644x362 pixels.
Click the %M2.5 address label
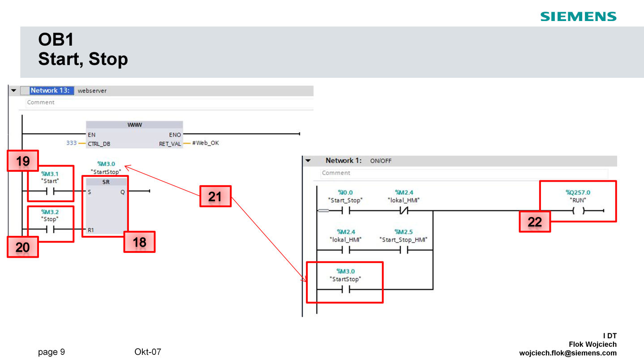click(x=404, y=232)
